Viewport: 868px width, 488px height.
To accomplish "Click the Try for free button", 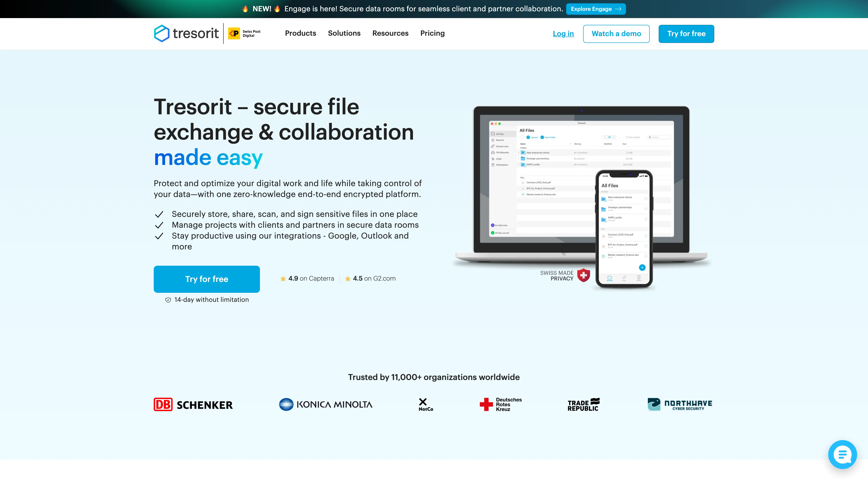I will tap(207, 279).
